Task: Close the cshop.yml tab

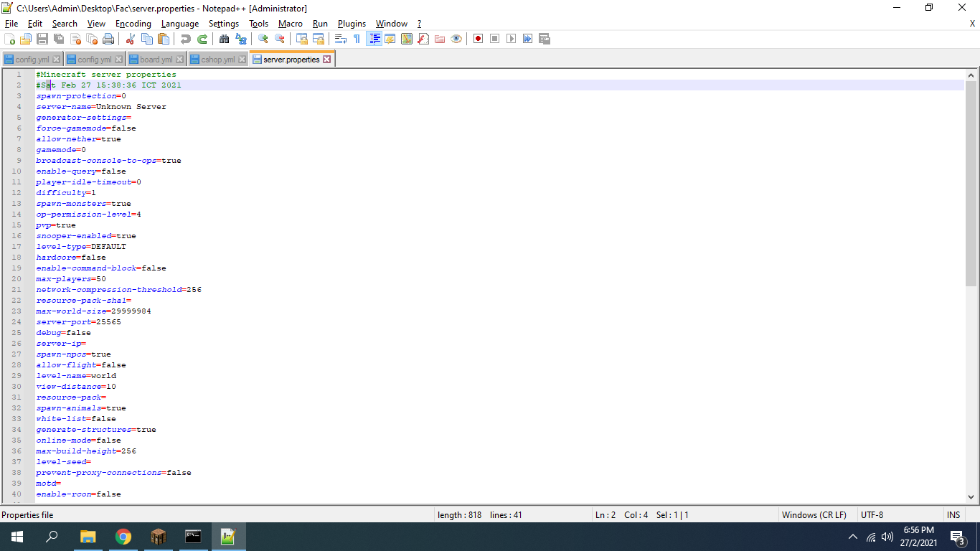Action: (x=242, y=60)
